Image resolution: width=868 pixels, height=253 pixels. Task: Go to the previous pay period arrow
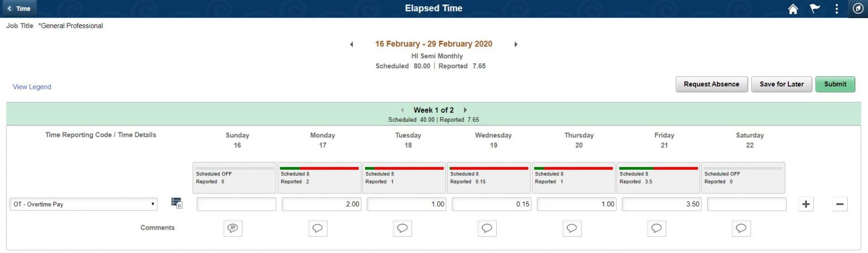pyautogui.click(x=351, y=44)
